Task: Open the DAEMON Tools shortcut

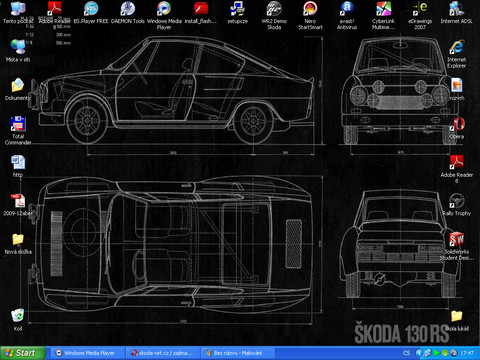Action: [x=128, y=9]
